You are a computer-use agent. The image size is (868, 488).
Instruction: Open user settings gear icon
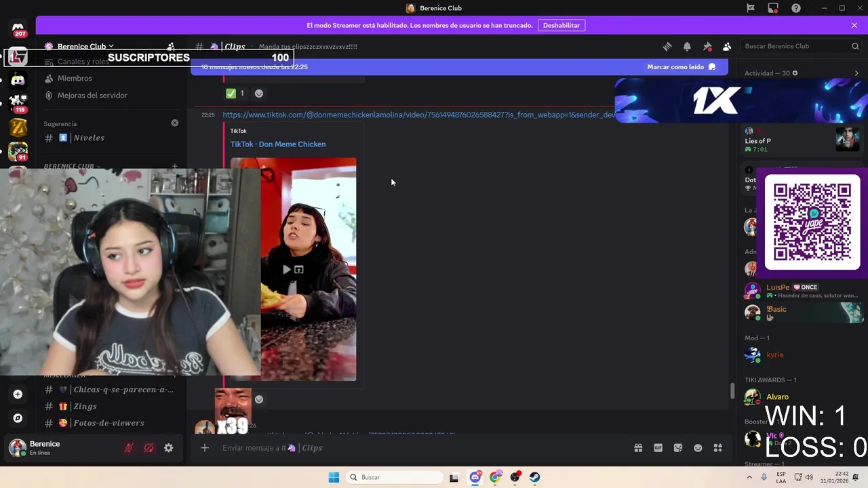coord(168,448)
